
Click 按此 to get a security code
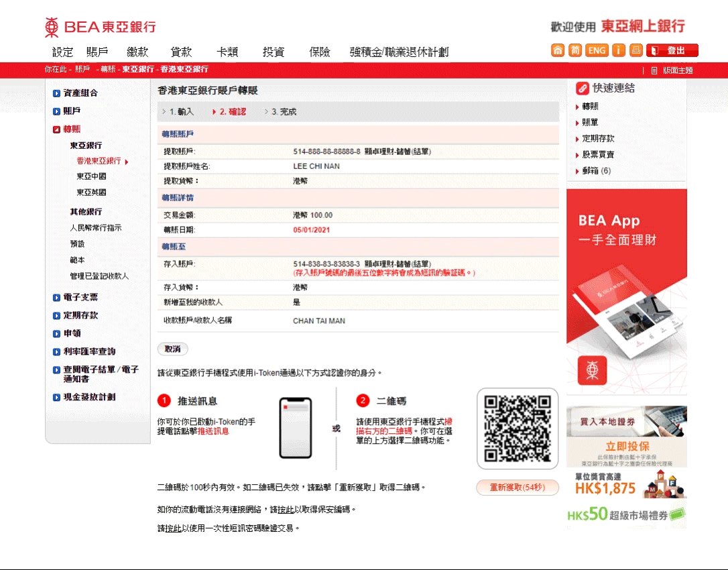tap(286, 510)
